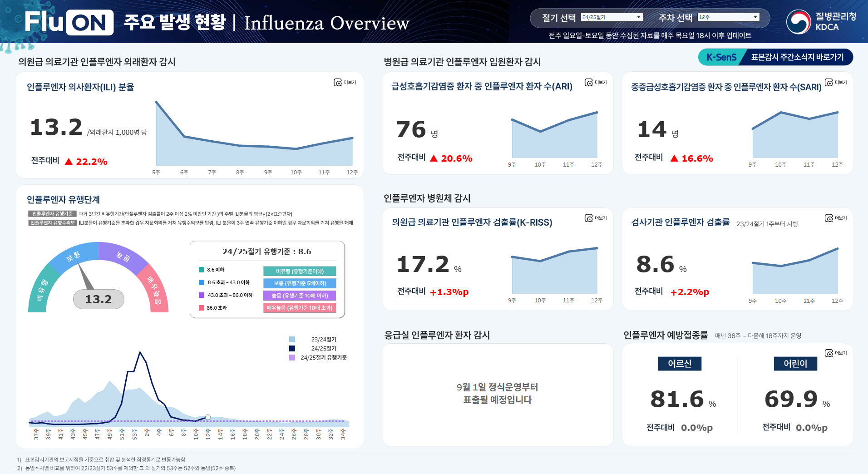This screenshot has height=474, width=868.
Task: Click the FluON logo
Action: (69, 22)
